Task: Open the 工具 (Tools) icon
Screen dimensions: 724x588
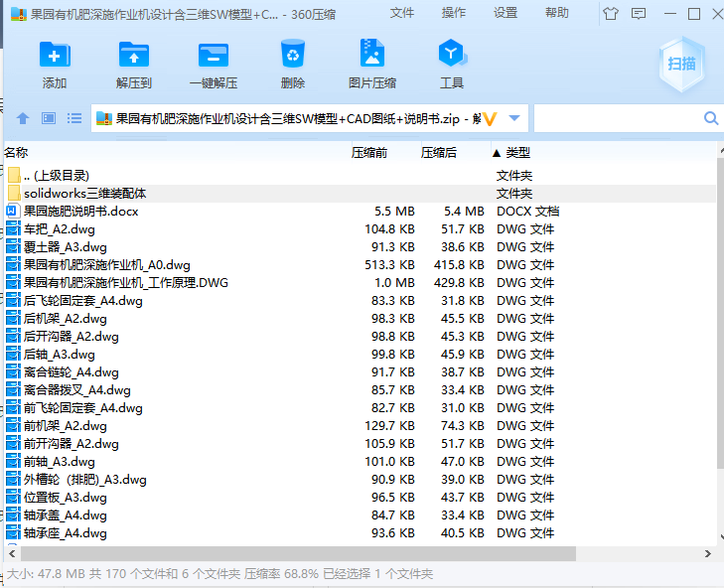Action: tap(452, 54)
